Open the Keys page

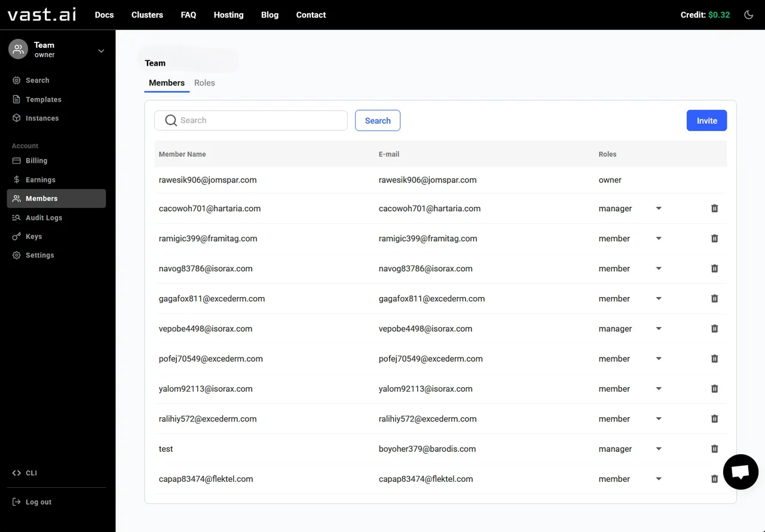[33, 236]
